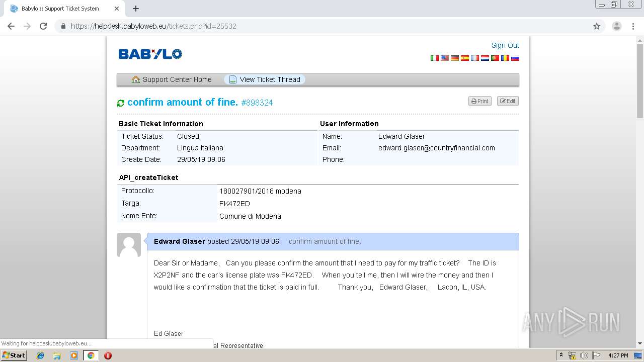Select the Dutch flag language
Screen dimensions: 644x362
485,58
